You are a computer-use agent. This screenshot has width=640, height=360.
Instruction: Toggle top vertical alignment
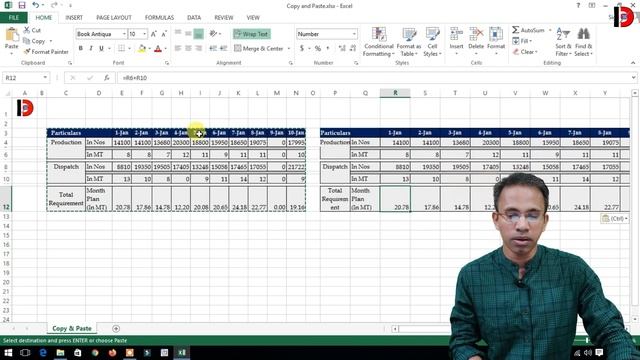tap(178, 34)
